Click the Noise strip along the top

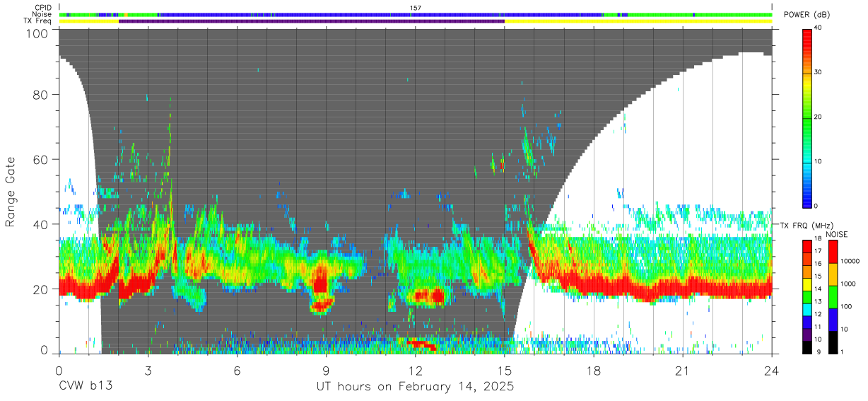[416, 14]
